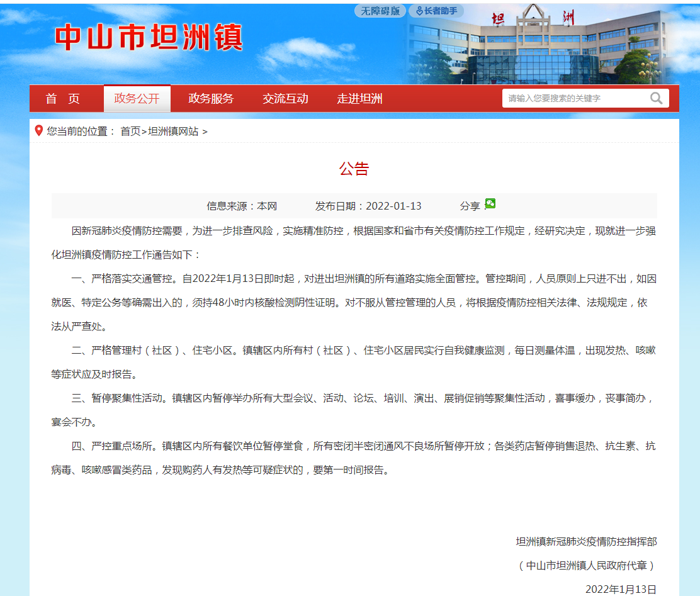Click the 发布日期 2022-01-13 text
The width and height of the screenshot is (700, 596).
point(368,206)
